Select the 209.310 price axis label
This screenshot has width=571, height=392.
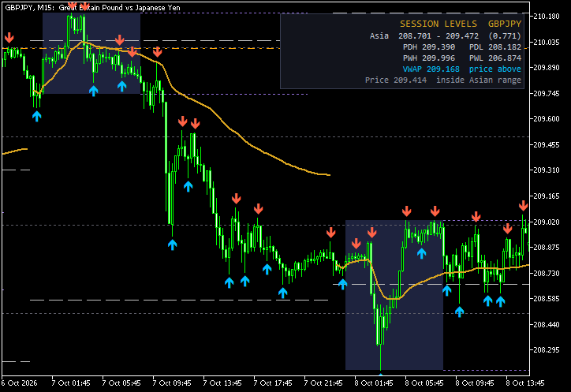547,170
